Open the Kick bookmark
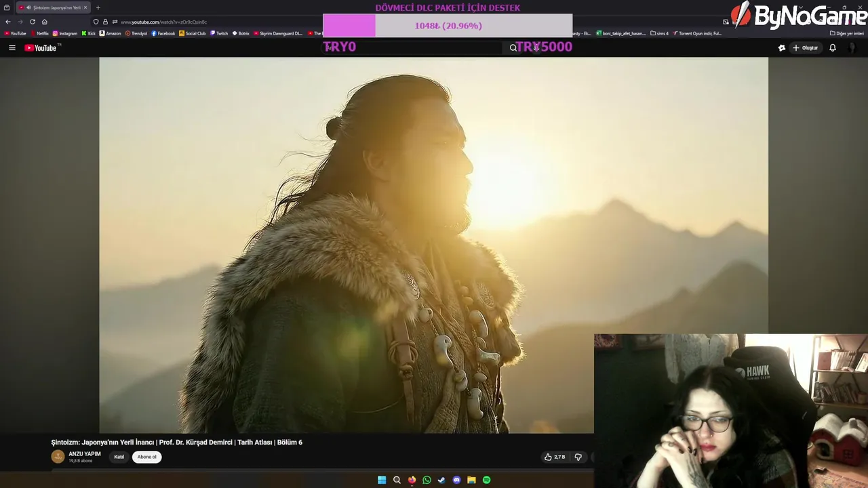 (x=89, y=33)
